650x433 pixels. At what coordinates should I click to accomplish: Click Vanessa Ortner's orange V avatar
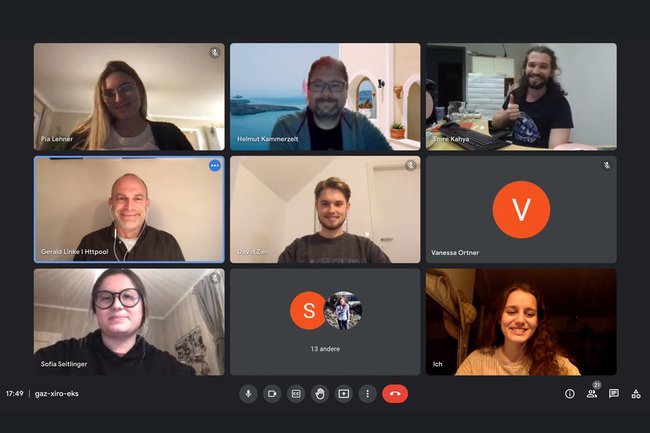(x=521, y=210)
